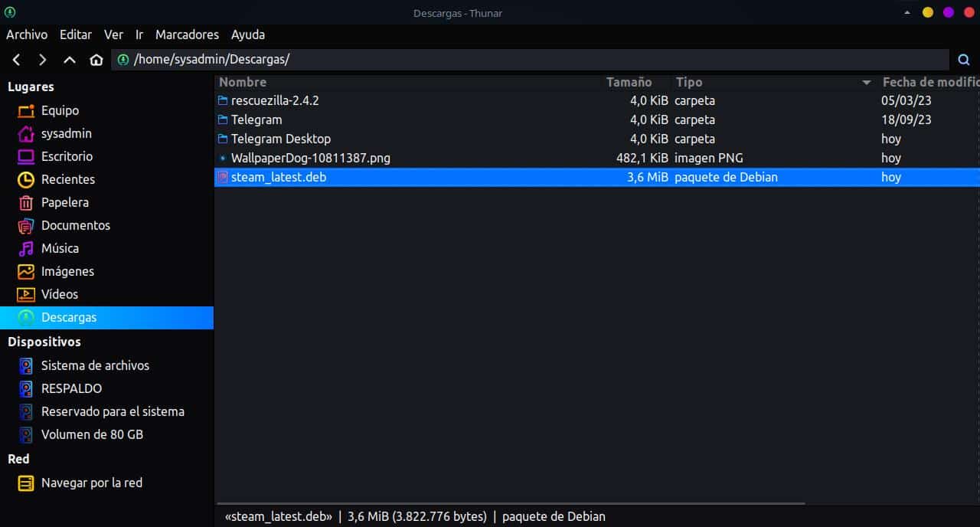
Task: Click the Reservado para el sistema drive icon
Action: (26, 411)
